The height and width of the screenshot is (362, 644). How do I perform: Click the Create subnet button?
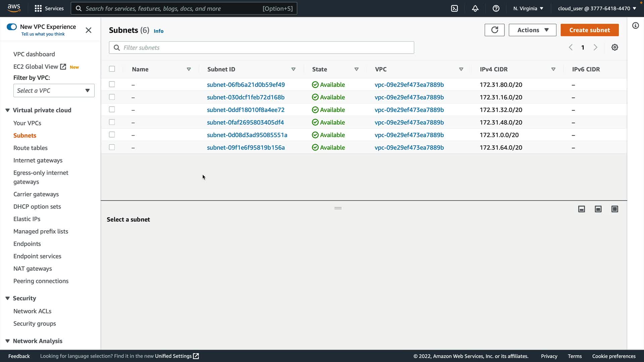[589, 30]
